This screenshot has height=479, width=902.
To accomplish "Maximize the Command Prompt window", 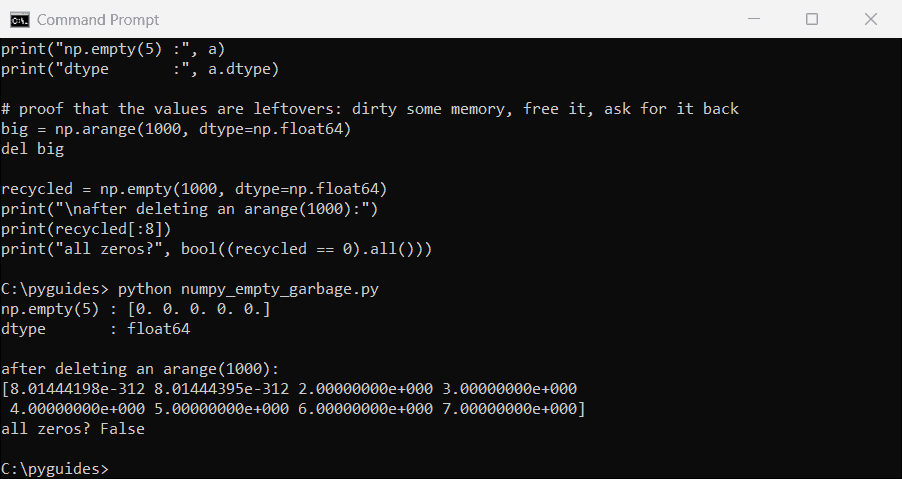I will point(812,19).
